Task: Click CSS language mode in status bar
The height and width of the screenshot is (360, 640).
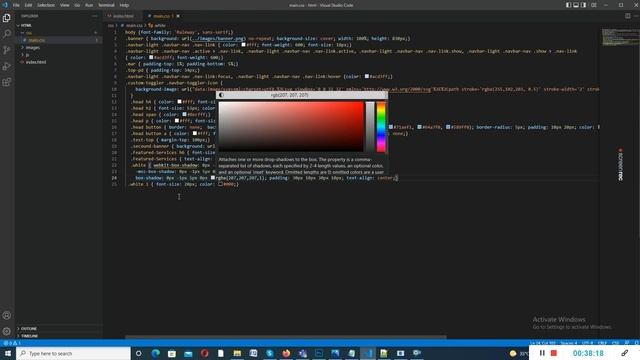Action: pyautogui.click(x=616, y=343)
